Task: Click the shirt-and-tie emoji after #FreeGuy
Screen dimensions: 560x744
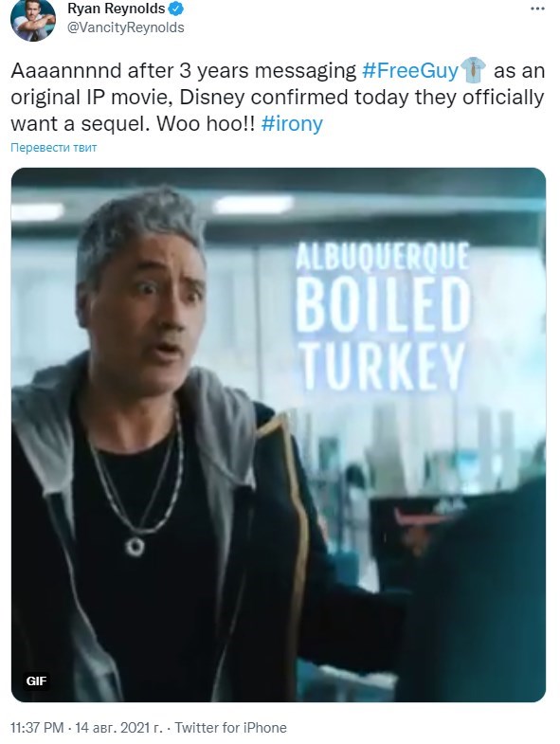Action: point(474,70)
